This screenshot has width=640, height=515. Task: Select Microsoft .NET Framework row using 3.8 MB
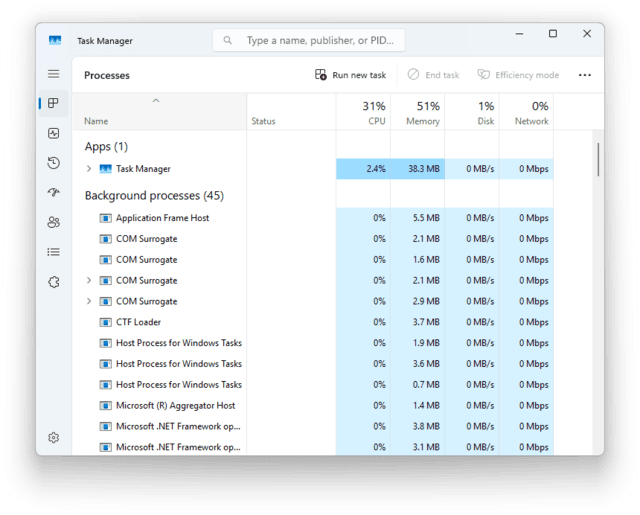click(313, 426)
